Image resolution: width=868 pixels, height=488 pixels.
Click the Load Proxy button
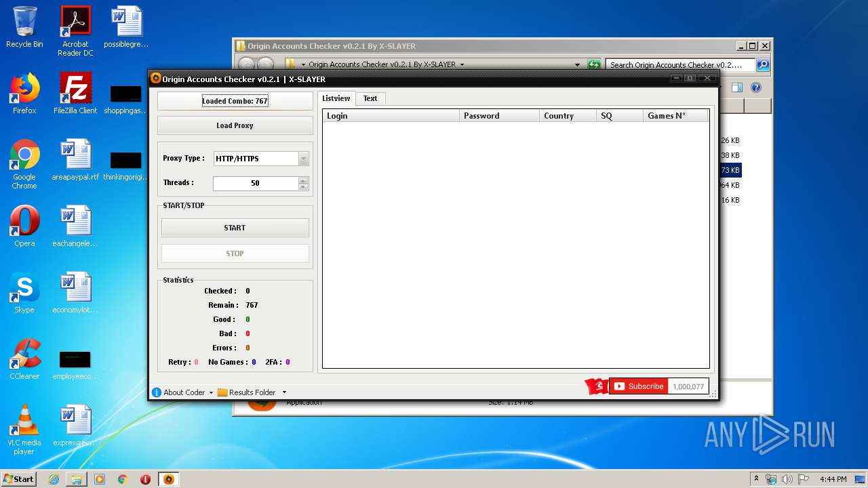(235, 125)
